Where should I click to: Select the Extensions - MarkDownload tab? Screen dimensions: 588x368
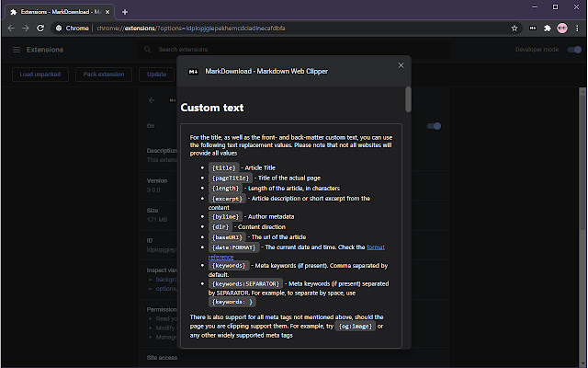pos(57,11)
